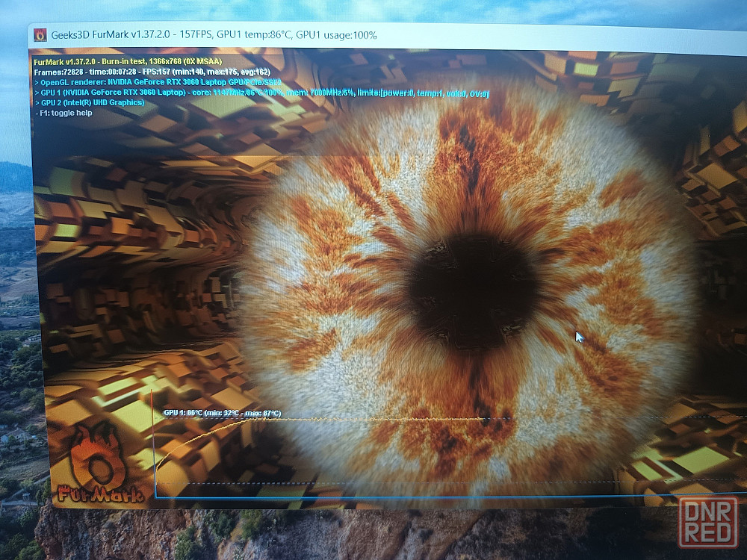Click the 'OpenGL renderer: NVIDIA GeForce' line

pos(158,82)
